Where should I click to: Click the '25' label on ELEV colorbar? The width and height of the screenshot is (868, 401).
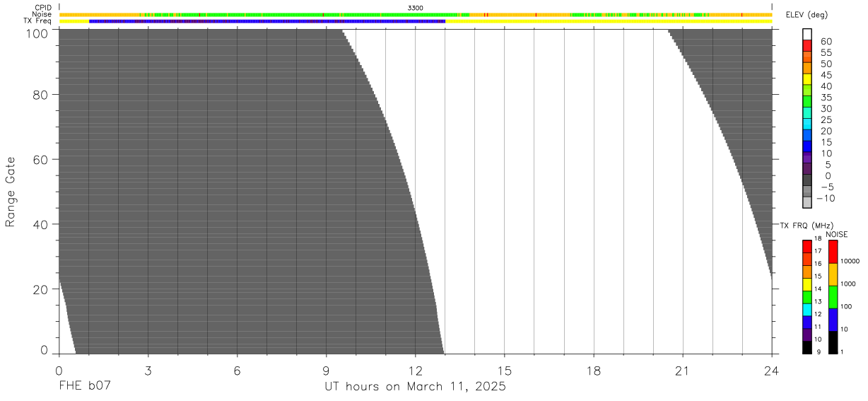pyautogui.click(x=826, y=120)
